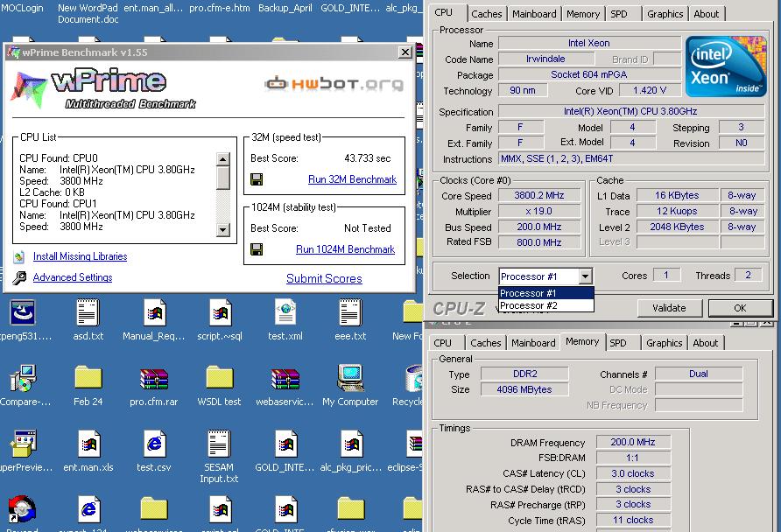Image resolution: width=781 pixels, height=532 pixels.
Task: Click the floppy disk icon beside Run 1024M Benchmark
Action: [x=257, y=249]
